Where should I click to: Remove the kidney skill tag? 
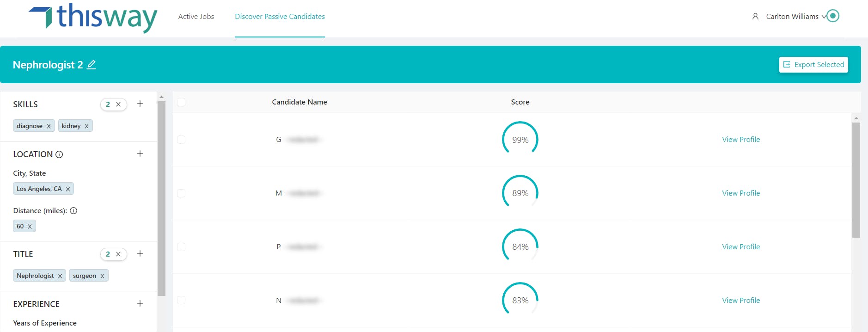pos(86,126)
